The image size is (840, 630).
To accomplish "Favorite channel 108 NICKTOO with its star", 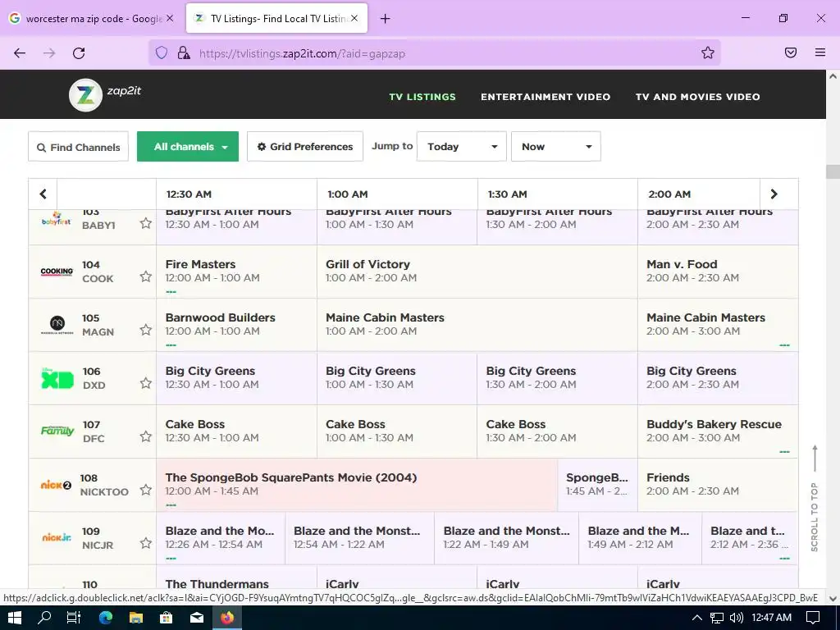I will point(146,490).
